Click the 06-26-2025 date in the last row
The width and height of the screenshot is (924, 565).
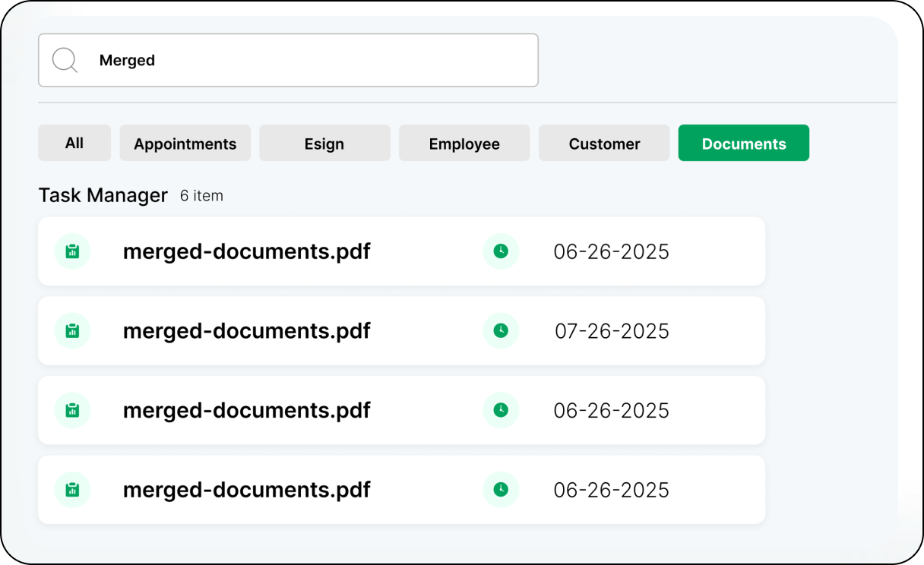tap(611, 490)
